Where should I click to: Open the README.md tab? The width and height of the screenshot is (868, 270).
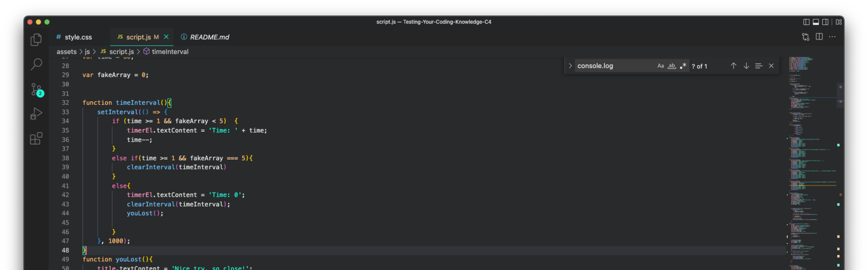tap(209, 37)
